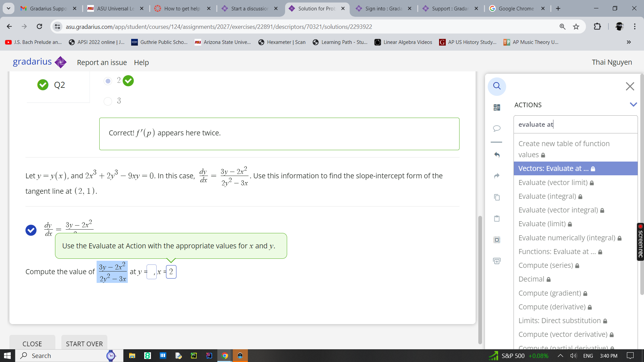Select the radio button for answer 2

click(x=108, y=81)
